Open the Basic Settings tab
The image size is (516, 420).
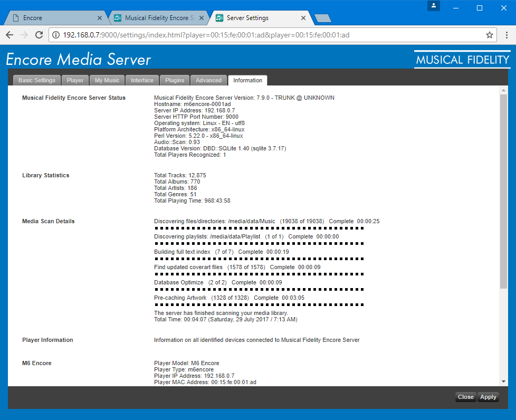click(x=37, y=80)
